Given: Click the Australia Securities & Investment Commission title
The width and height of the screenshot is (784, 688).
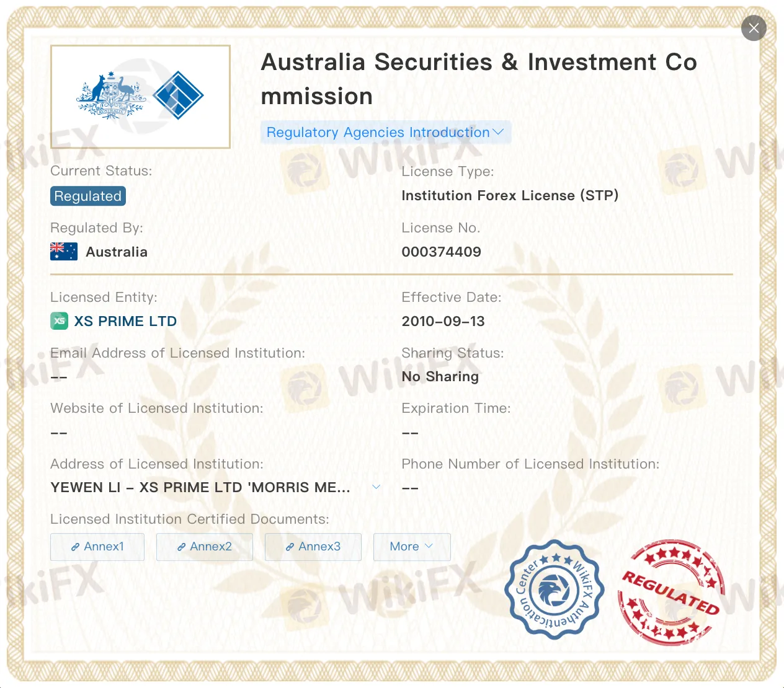Looking at the screenshot, I should (479, 79).
